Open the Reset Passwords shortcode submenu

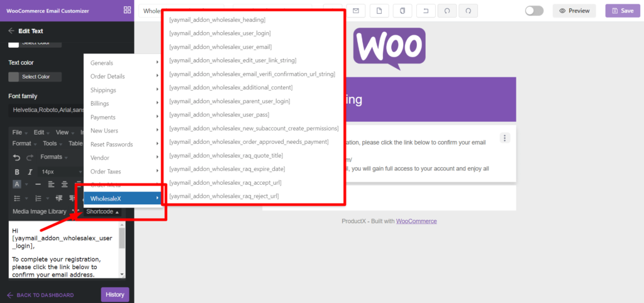point(123,145)
